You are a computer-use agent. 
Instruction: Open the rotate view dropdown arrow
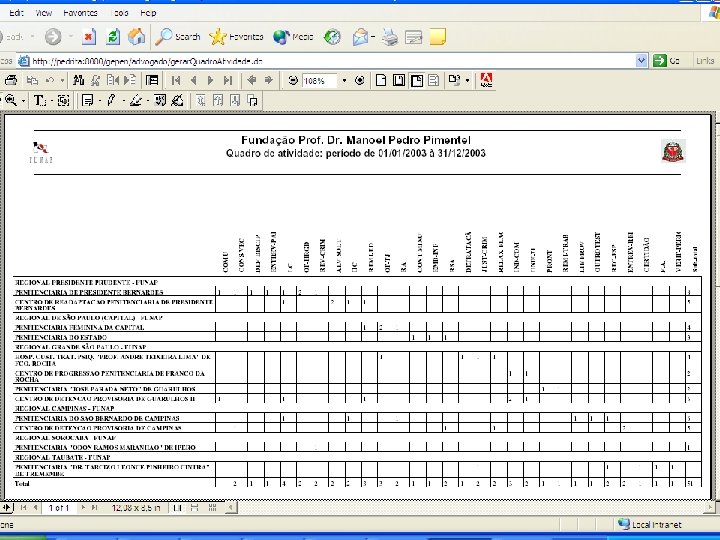[467, 81]
